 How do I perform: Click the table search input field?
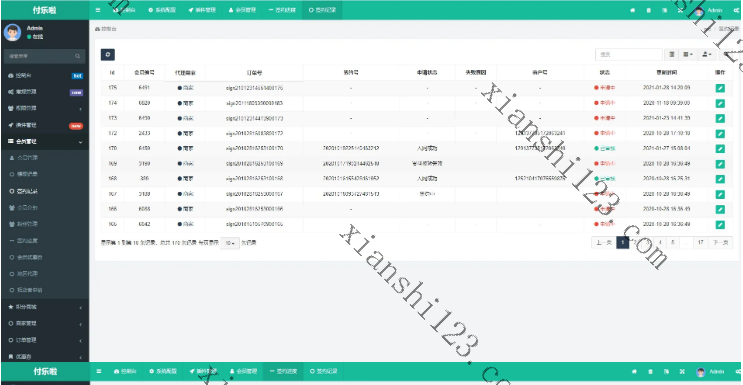click(629, 55)
